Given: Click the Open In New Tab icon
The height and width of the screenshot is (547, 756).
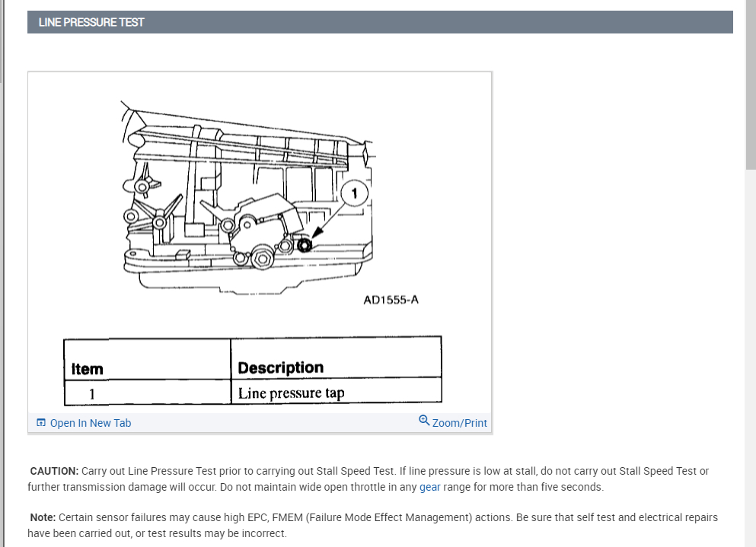Looking at the screenshot, I should click(41, 423).
